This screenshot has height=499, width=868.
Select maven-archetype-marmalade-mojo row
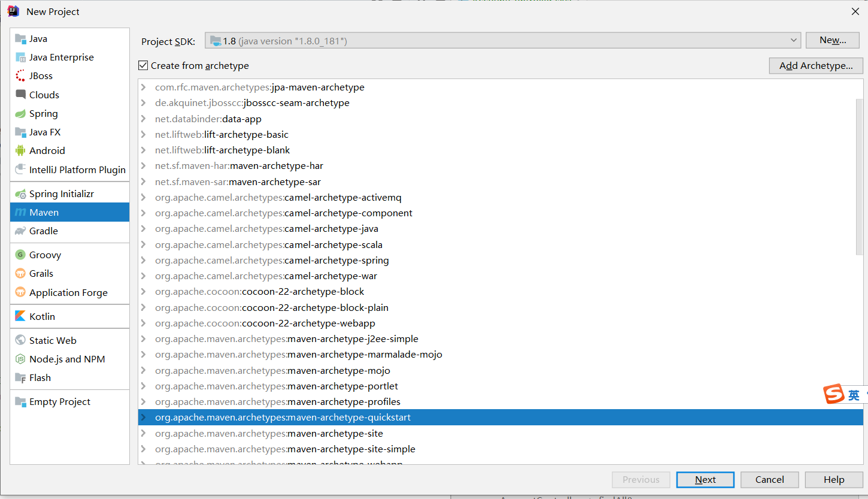click(500, 355)
